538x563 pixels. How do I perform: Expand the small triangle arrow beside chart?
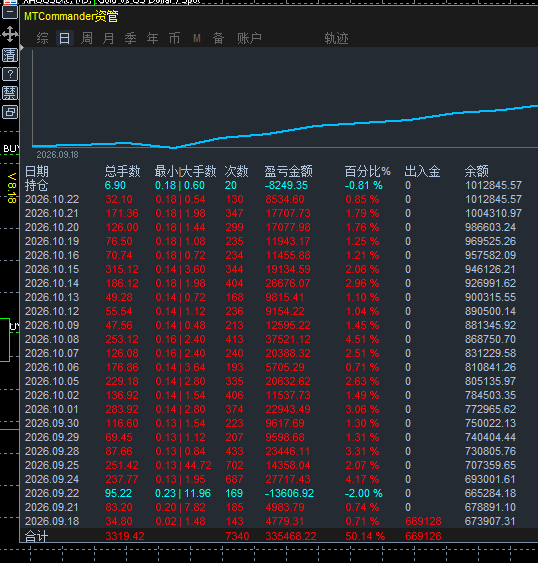pos(22,48)
